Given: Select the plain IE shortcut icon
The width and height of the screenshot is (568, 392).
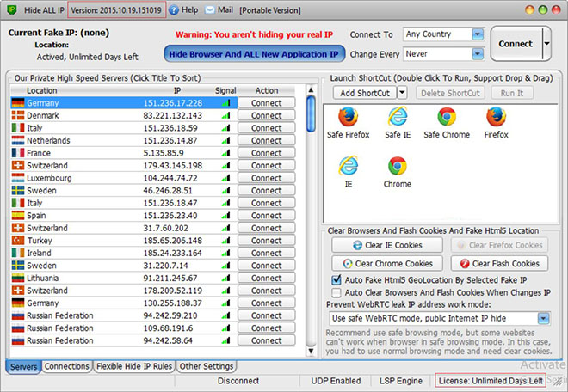Looking at the screenshot, I should pyautogui.click(x=348, y=172).
